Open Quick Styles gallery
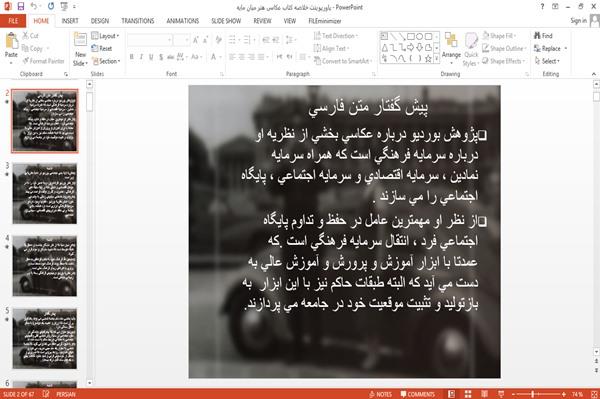600x399 pixels. 471,50
